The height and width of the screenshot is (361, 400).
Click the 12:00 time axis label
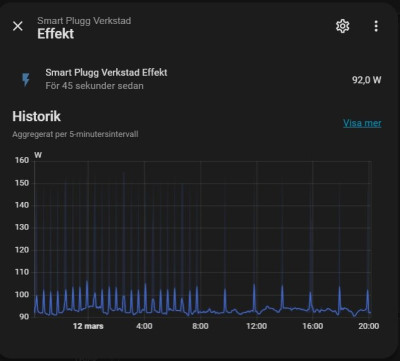click(256, 326)
